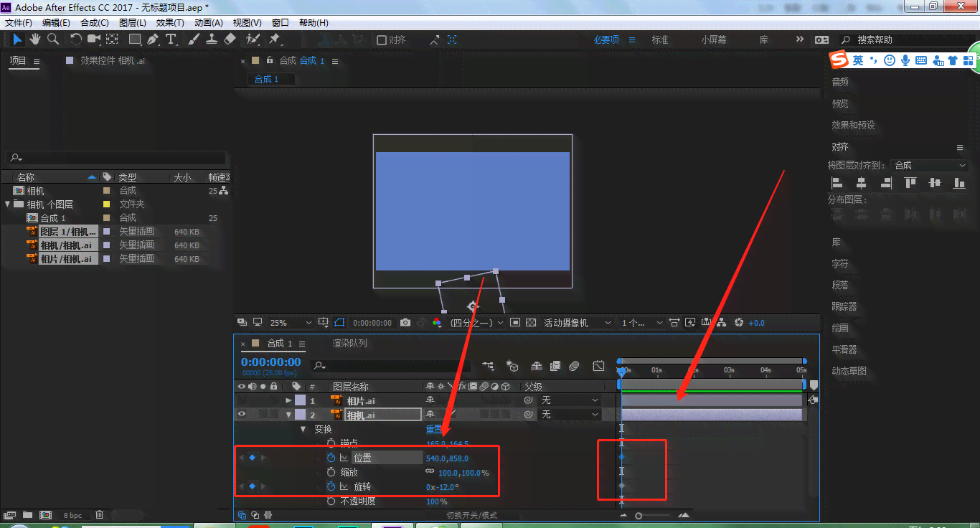Image resolution: width=980 pixels, height=528 pixels.
Task: Select the Puppet Pin tool
Action: tap(274, 39)
